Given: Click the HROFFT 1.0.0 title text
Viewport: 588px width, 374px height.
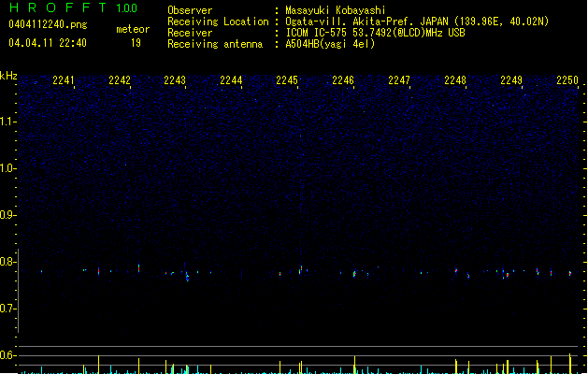Looking at the screenshot, I should point(73,7).
